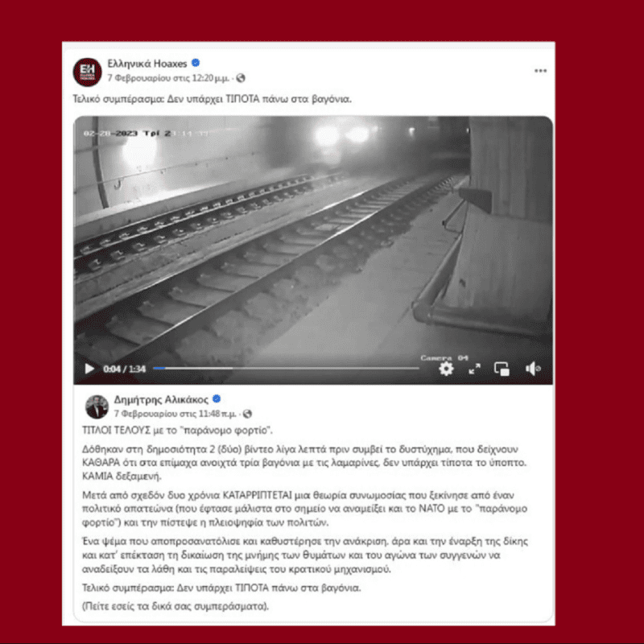Switch video to mini player mode
Image resolution: width=644 pixels, height=644 pixels.
(502, 369)
